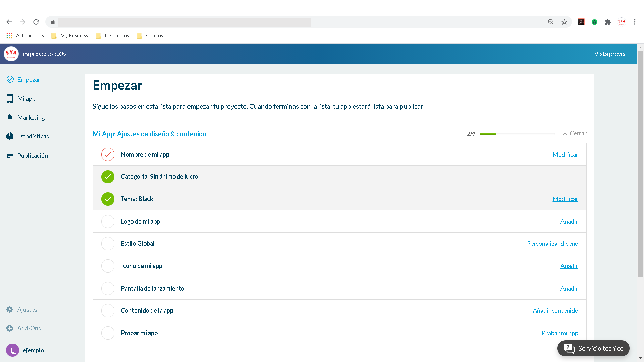Click the Publicación store icon

point(10,155)
